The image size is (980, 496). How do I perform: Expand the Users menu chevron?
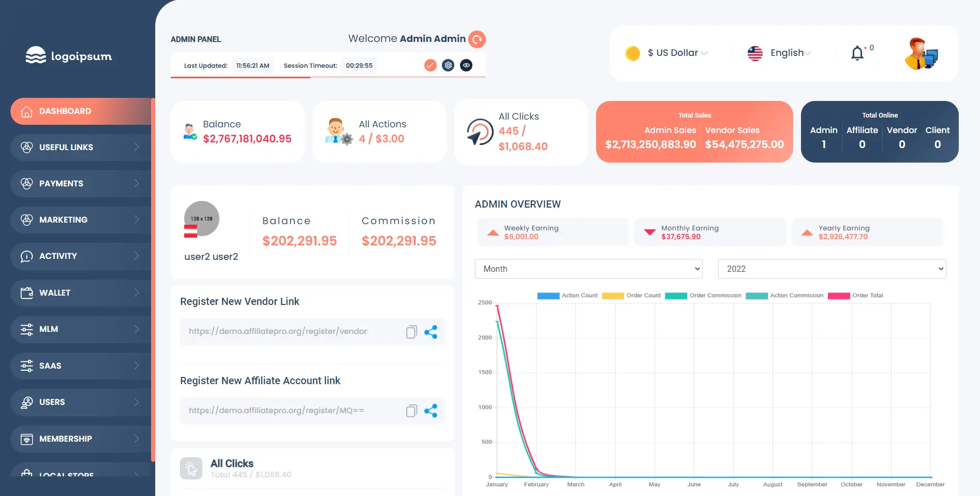tap(137, 402)
